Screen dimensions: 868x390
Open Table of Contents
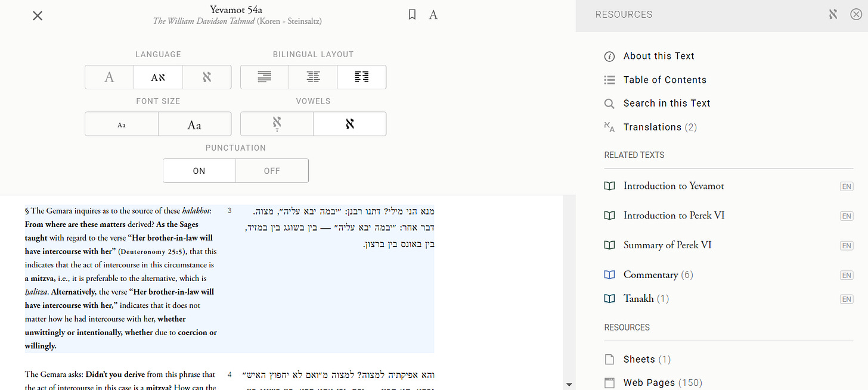point(665,80)
